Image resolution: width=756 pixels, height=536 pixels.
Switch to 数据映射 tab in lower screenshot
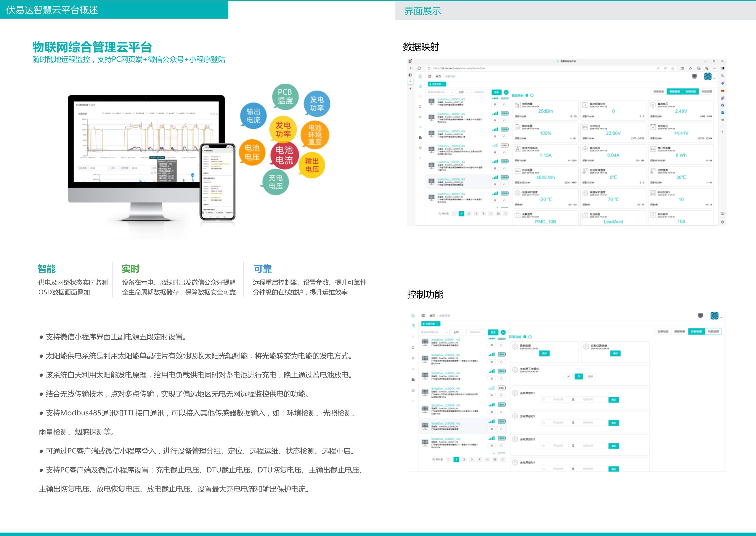[679, 331]
